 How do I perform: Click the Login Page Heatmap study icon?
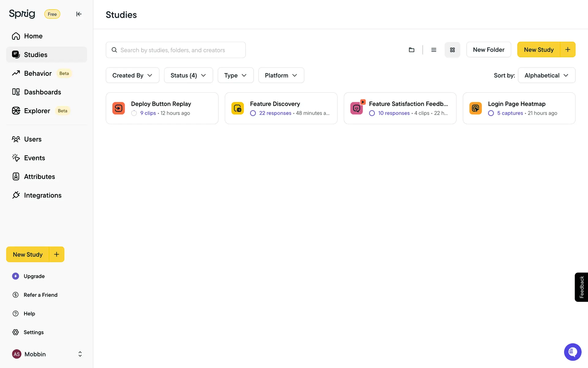pyautogui.click(x=475, y=108)
